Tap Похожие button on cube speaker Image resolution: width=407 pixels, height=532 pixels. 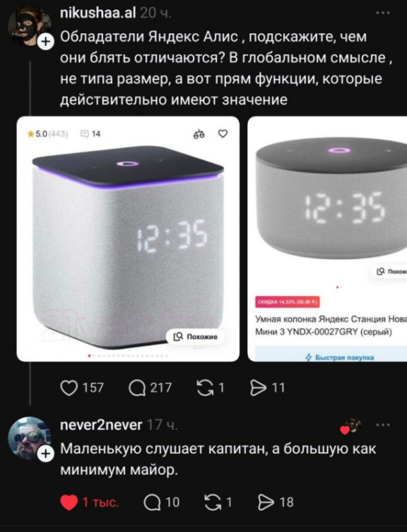[x=195, y=336]
